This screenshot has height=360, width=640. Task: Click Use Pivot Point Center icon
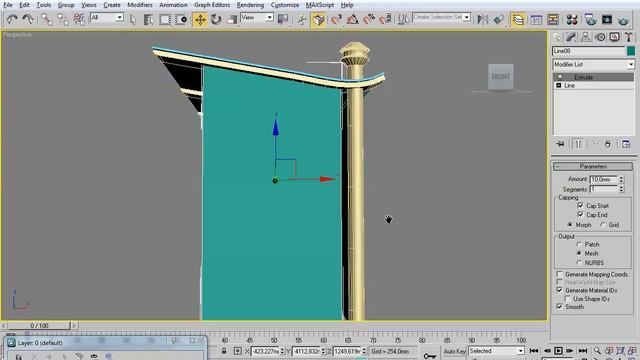pos(282,19)
